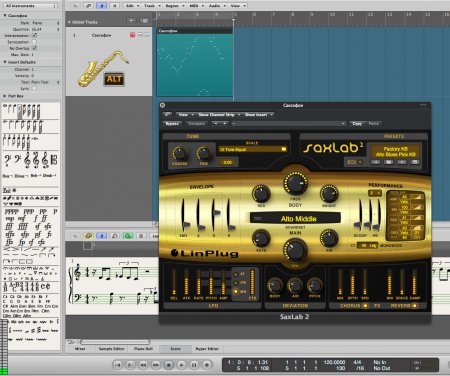450x376 pixels.
Task: Open the plugin settings name dropdown field
Action: 289,123
